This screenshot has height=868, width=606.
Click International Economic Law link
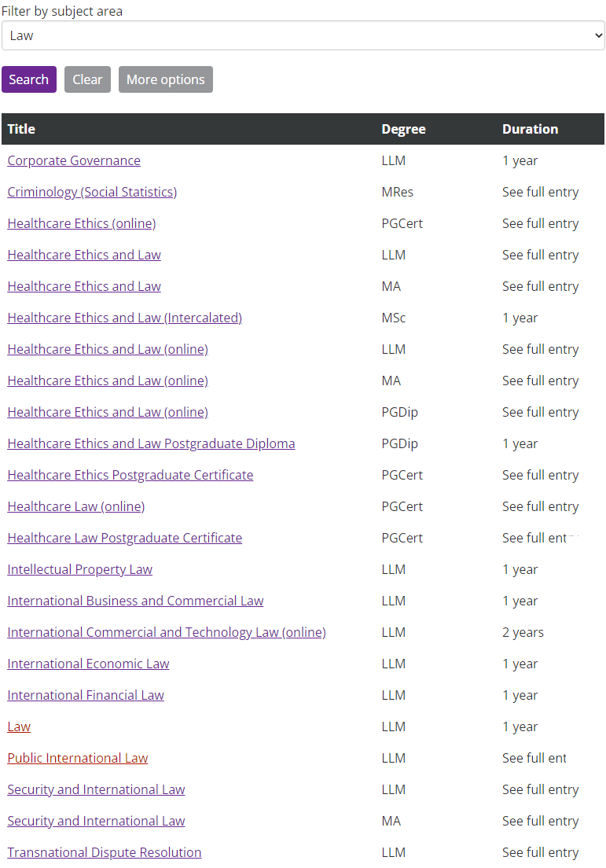[x=88, y=664]
